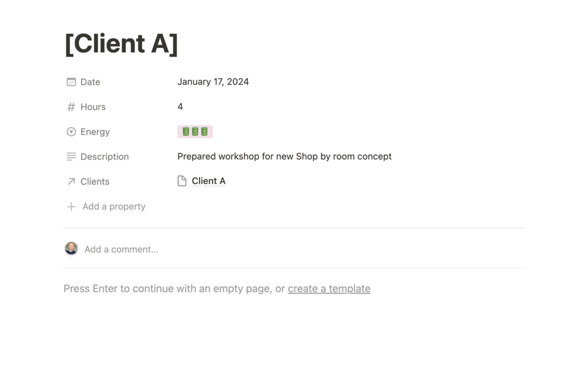This screenshot has height=376, width=588.
Task: Click the hash icon beside Hours
Action: tap(71, 107)
